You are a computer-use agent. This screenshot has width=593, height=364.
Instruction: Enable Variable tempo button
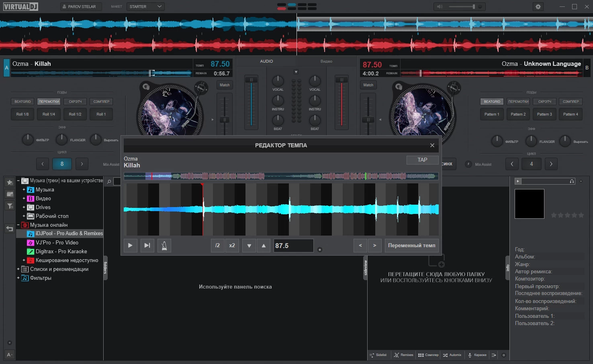coord(411,245)
